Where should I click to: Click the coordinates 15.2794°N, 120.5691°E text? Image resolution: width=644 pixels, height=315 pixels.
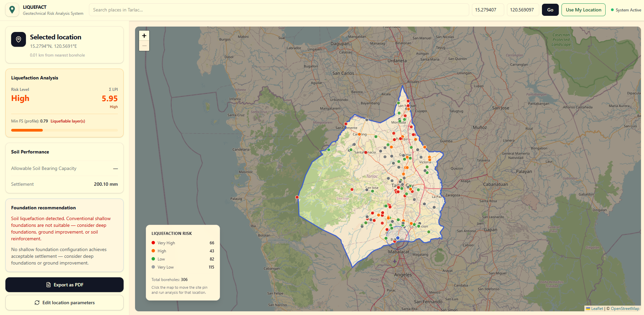click(x=54, y=46)
